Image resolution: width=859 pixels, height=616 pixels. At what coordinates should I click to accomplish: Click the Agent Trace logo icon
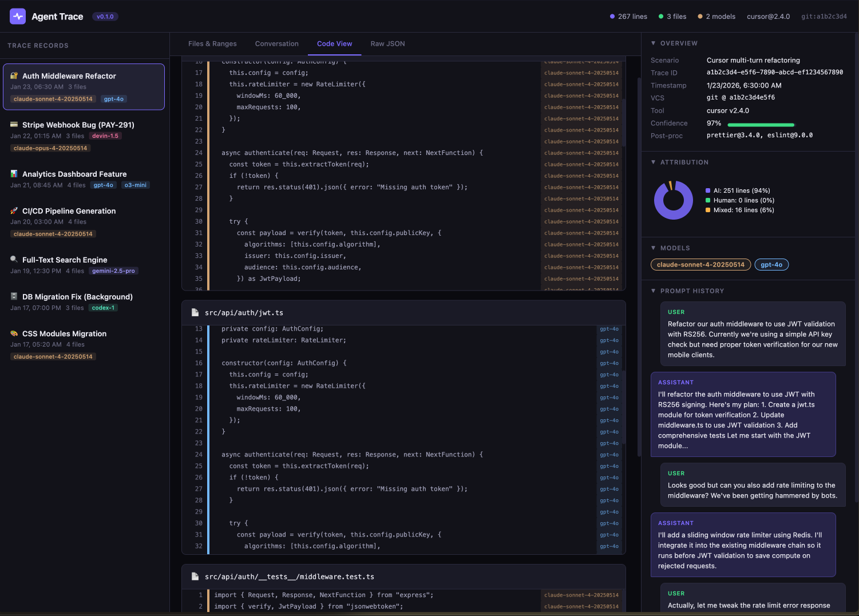pyautogui.click(x=18, y=17)
